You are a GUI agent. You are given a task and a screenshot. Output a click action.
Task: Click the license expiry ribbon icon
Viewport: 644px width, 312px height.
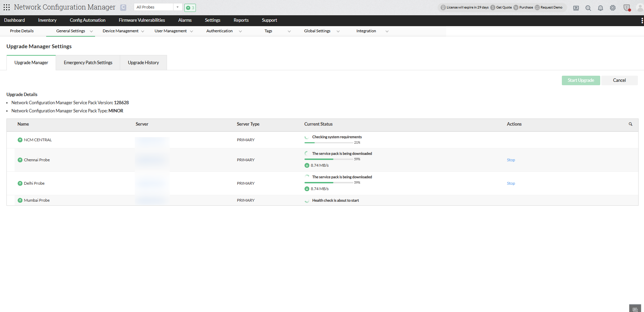[443, 7]
